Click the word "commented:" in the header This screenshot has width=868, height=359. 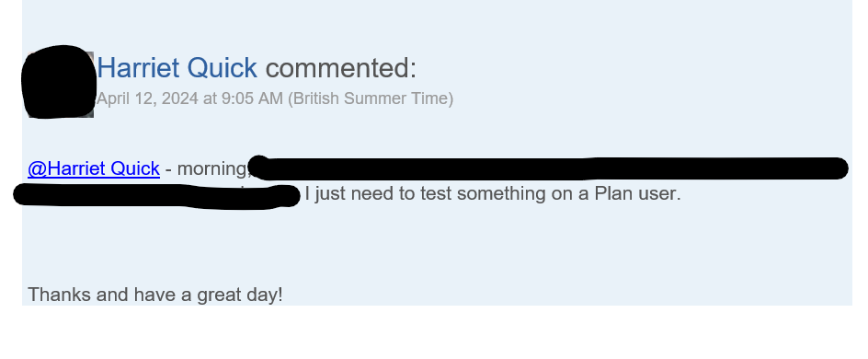pos(341,68)
